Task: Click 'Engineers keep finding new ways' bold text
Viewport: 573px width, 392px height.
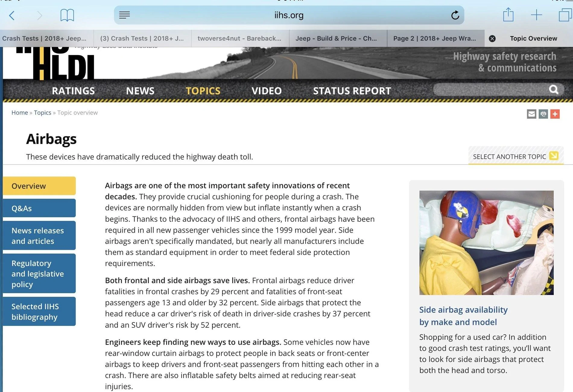Action: point(193,342)
